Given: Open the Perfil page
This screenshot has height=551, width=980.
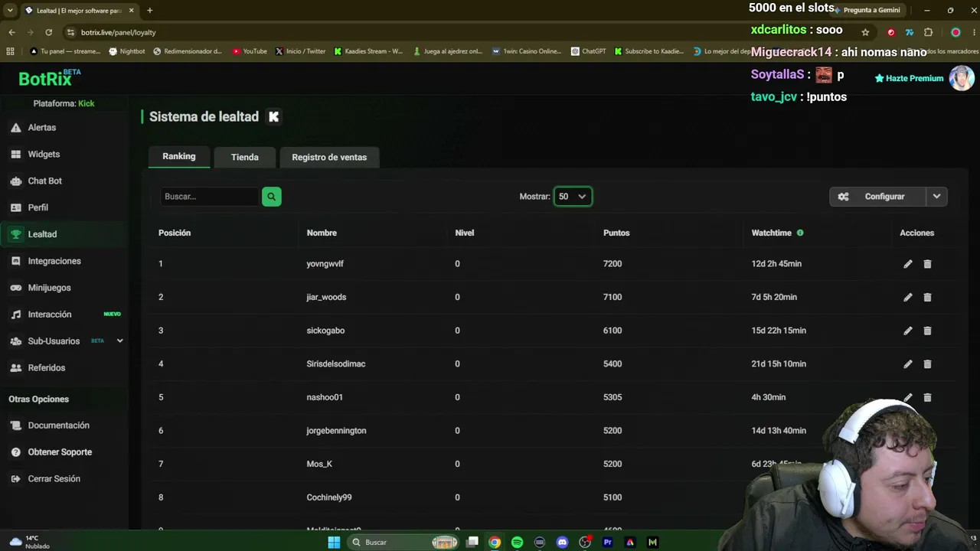Looking at the screenshot, I should 38,207.
